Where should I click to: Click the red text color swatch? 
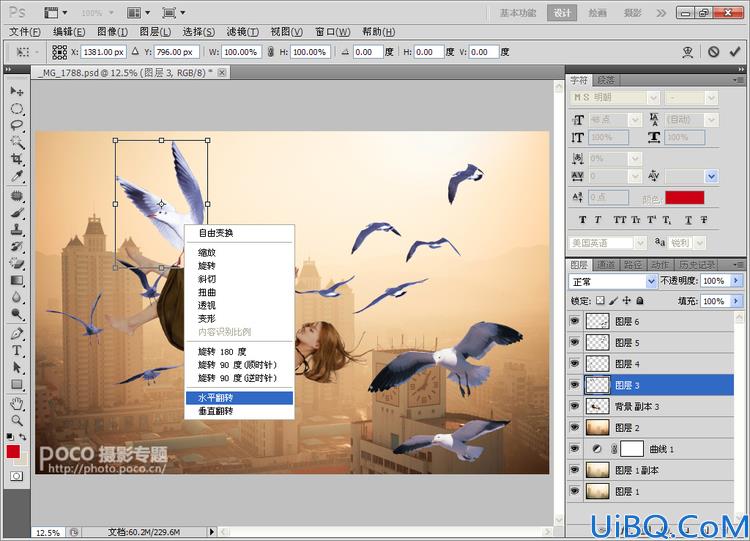pos(684,198)
